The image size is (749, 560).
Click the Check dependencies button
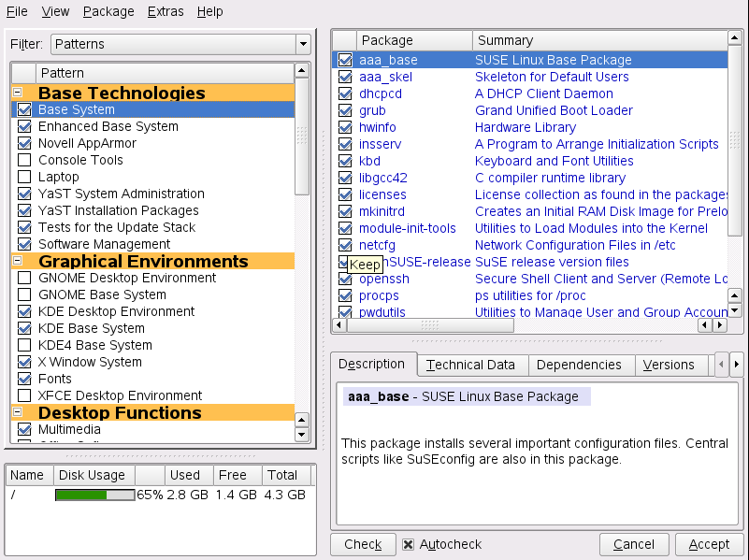coord(363,544)
